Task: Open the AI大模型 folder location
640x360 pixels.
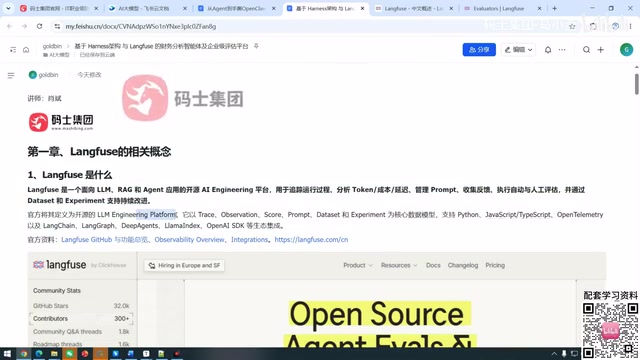Action: (56, 55)
